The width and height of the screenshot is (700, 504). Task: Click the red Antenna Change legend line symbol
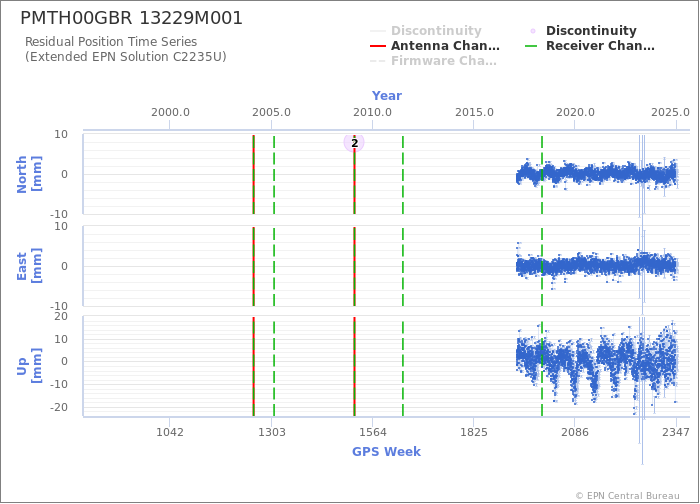click(378, 46)
